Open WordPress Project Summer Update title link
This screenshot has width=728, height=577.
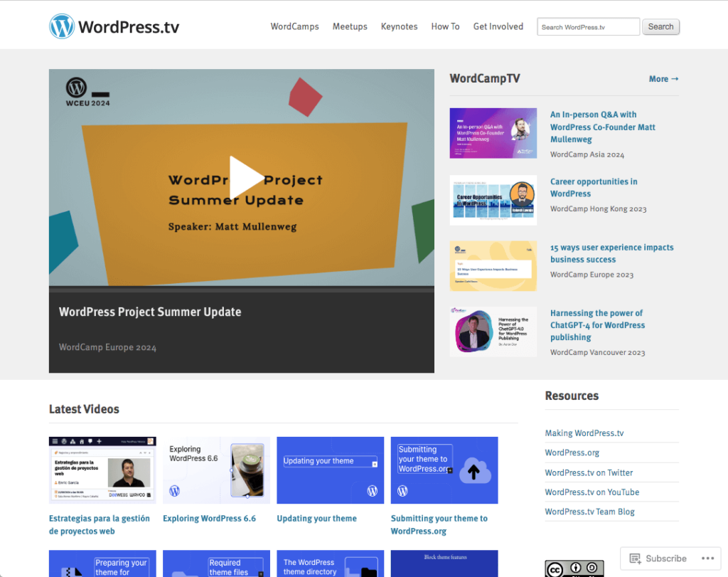(150, 312)
